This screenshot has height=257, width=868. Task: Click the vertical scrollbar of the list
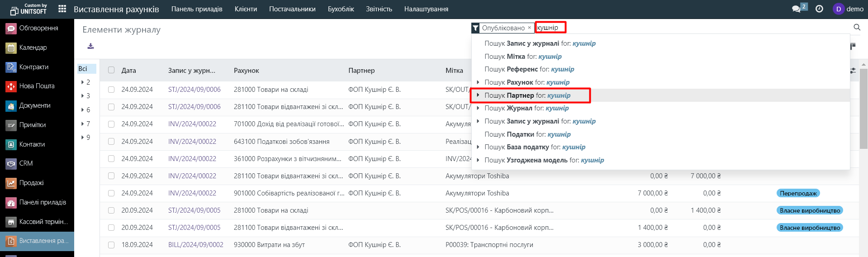pyautogui.click(x=863, y=109)
